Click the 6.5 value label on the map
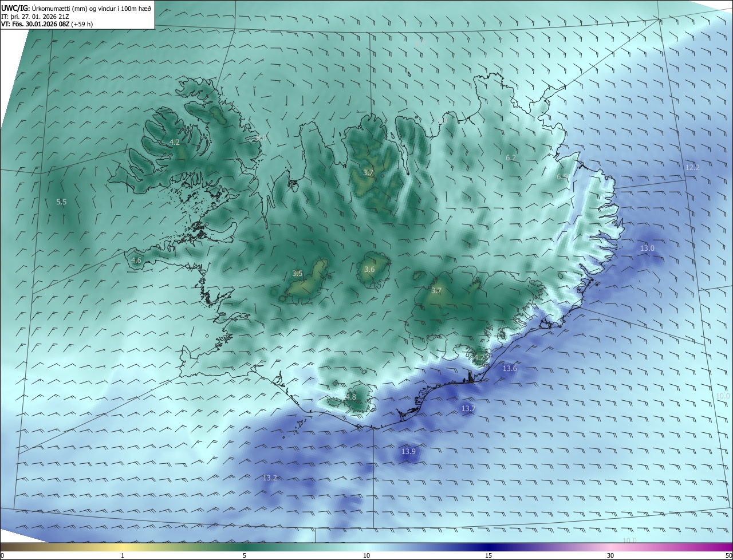The height and width of the screenshot is (560, 733). point(562,177)
